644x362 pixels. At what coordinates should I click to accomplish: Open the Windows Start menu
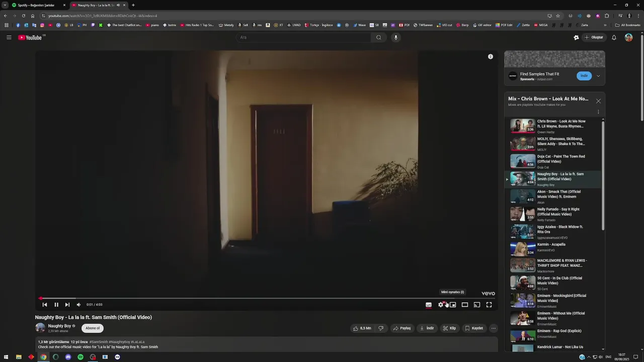pos(7,357)
